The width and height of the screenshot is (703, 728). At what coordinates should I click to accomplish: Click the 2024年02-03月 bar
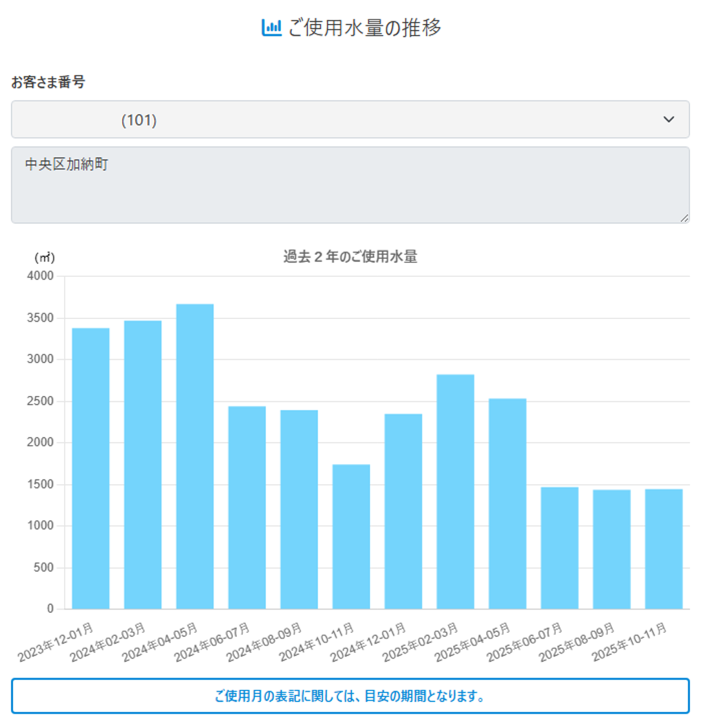tap(143, 465)
